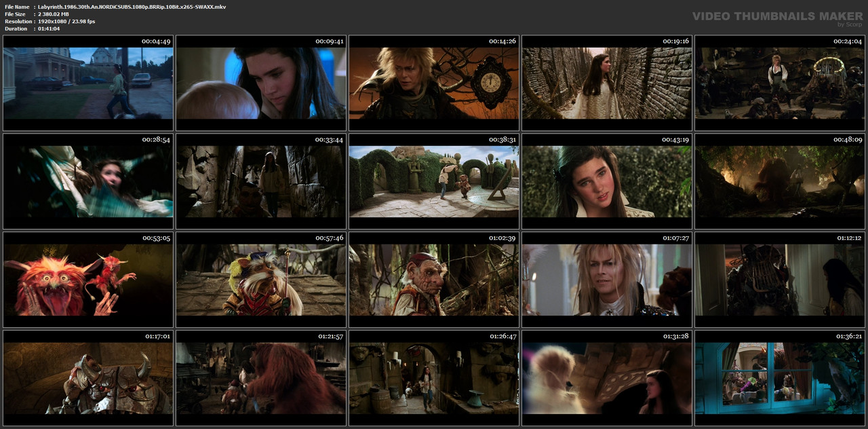Select the thumbnail at 00:57:46
This screenshot has width=868, height=429.
point(261,280)
